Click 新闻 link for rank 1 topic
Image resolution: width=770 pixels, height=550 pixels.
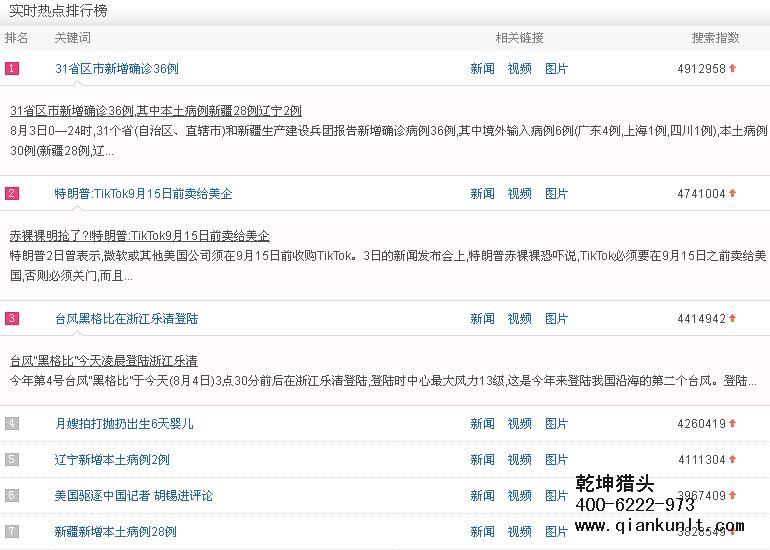(482, 69)
